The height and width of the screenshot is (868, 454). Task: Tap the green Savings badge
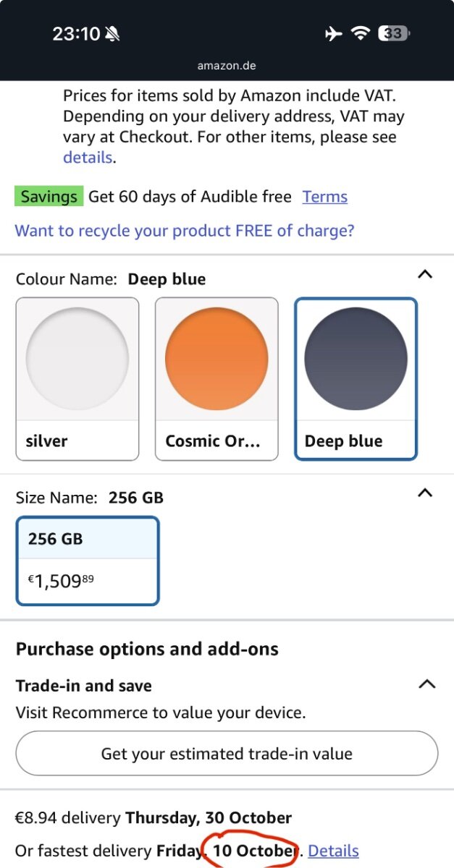(49, 197)
